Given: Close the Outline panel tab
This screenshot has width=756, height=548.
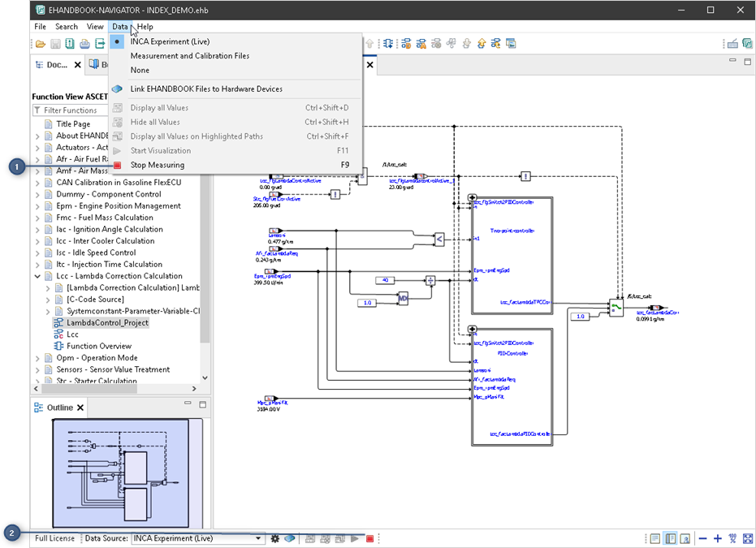Looking at the screenshot, I should (80, 408).
